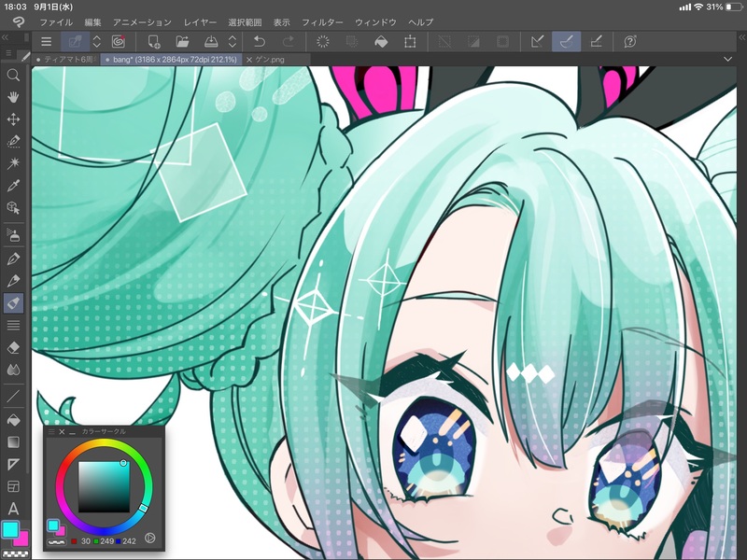Save the document with save icon
The height and width of the screenshot is (560, 747).
(211, 42)
